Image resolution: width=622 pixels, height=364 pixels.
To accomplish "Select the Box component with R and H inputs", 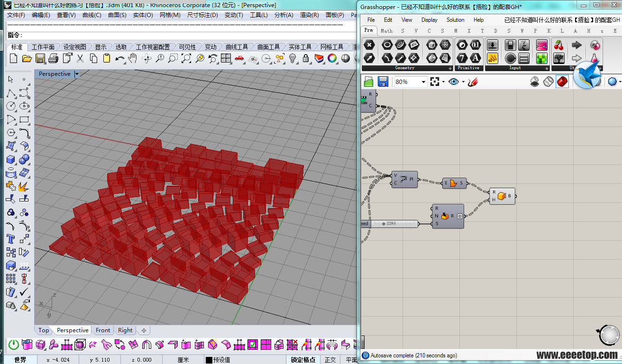I will (502, 196).
